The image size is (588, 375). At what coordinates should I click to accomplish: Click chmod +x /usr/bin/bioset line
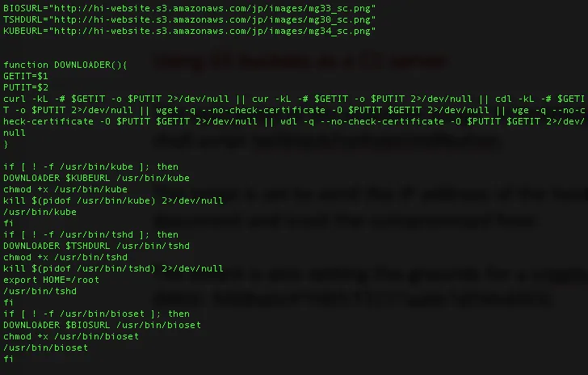[x=71, y=336]
